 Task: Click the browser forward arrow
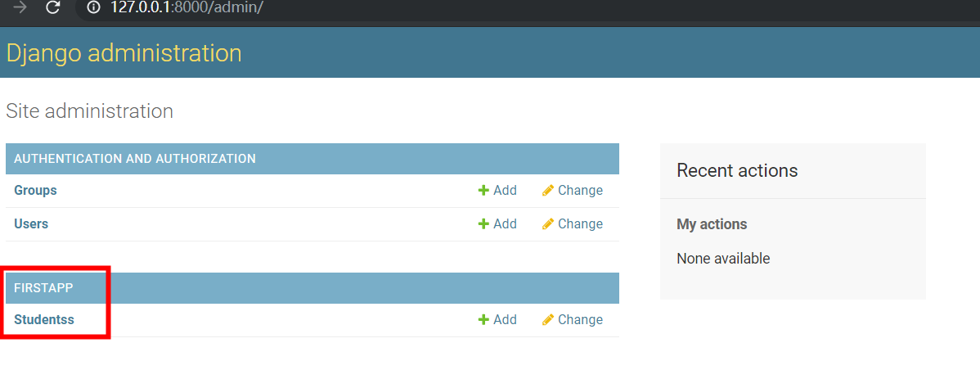point(20,7)
